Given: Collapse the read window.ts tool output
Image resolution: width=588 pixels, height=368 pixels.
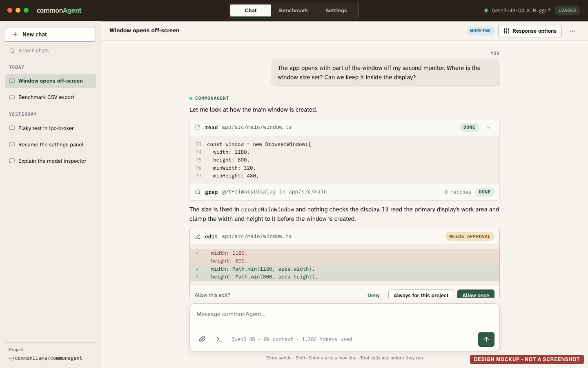Looking at the screenshot, I should tap(489, 128).
